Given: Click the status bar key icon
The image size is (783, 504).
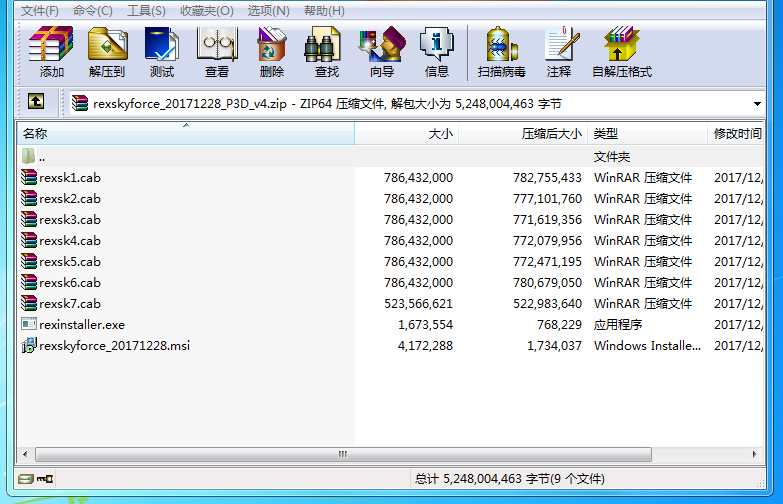Looking at the screenshot, I should (x=45, y=479).
